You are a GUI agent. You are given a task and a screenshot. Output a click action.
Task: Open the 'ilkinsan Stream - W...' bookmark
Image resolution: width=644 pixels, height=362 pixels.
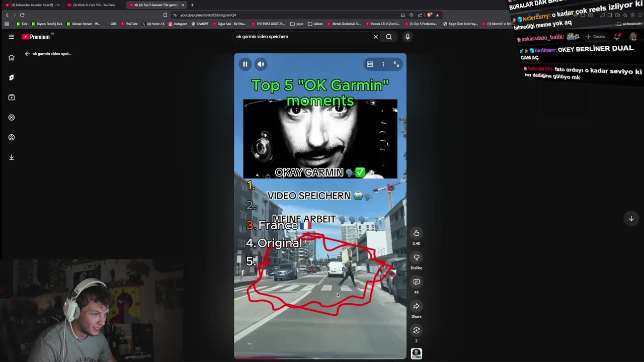[84, 24]
